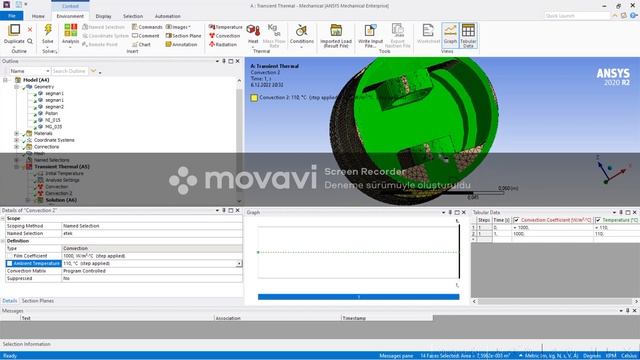
Task: Collapse the Model (A4) tree node
Action: pos(5,80)
